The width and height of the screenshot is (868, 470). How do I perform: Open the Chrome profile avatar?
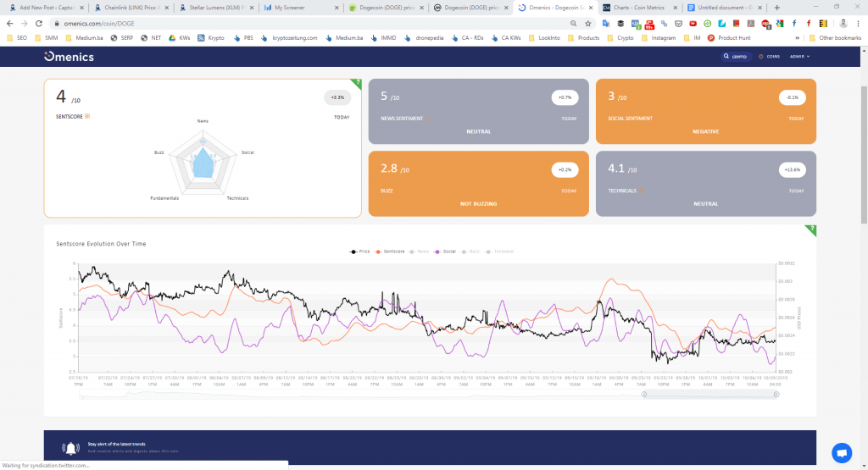843,24
